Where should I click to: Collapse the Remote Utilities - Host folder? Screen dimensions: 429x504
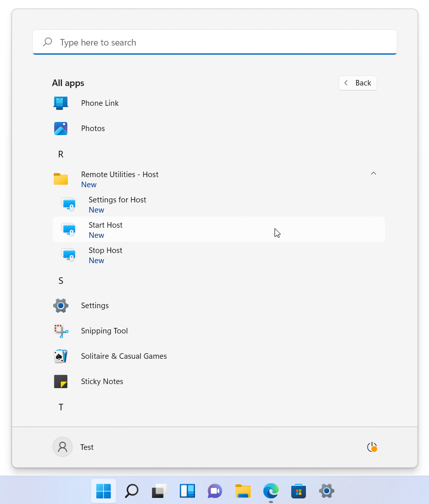point(373,174)
